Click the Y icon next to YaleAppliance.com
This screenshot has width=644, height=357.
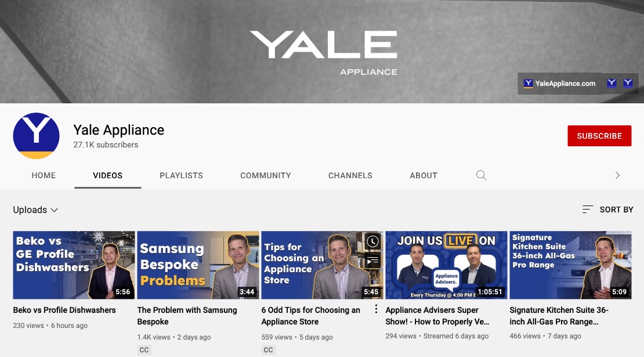tap(528, 84)
